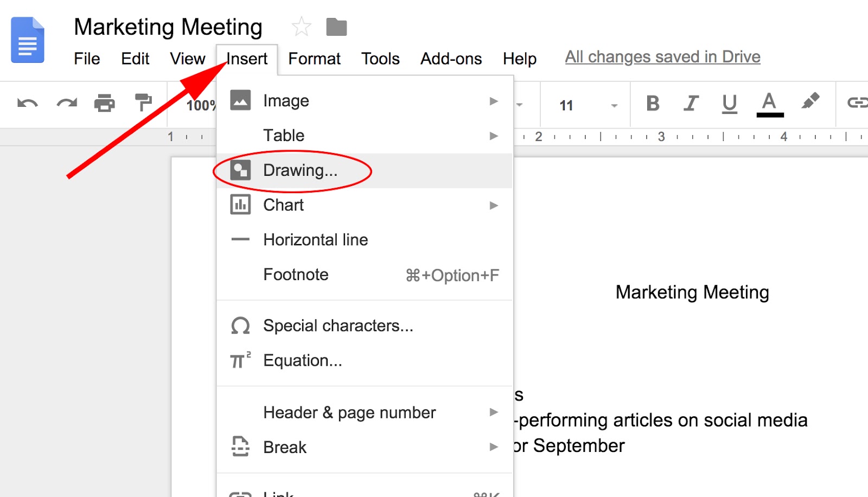The height and width of the screenshot is (497, 868).
Task: Click the redo arrow icon
Action: 67,103
